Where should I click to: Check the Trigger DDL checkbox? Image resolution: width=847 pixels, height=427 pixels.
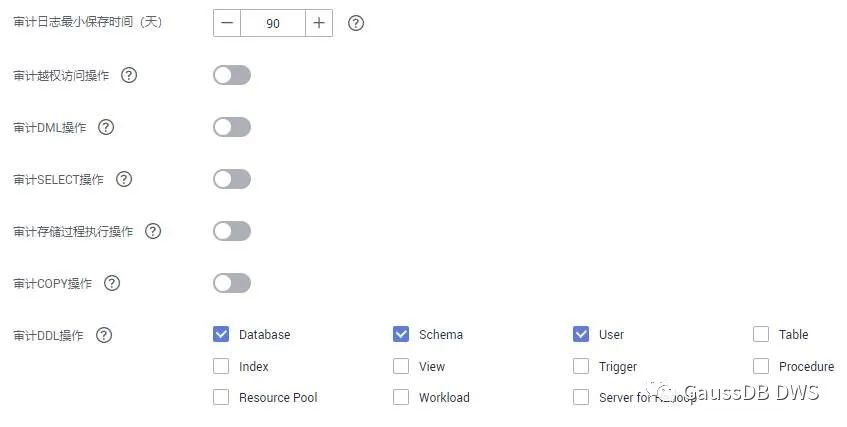click(581, 366)
